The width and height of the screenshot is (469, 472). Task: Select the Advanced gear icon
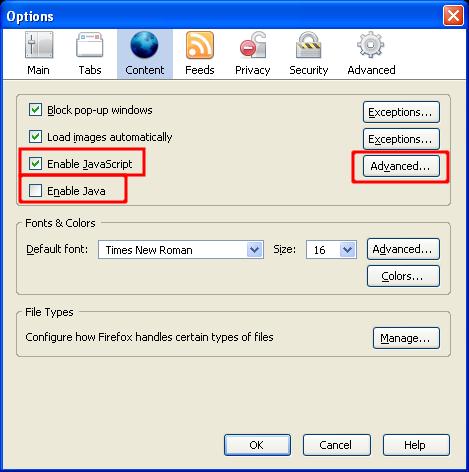click(371, 45)
